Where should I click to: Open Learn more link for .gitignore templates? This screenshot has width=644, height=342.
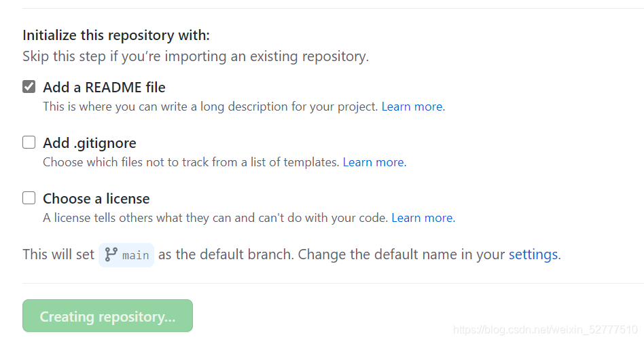point(374,162)
